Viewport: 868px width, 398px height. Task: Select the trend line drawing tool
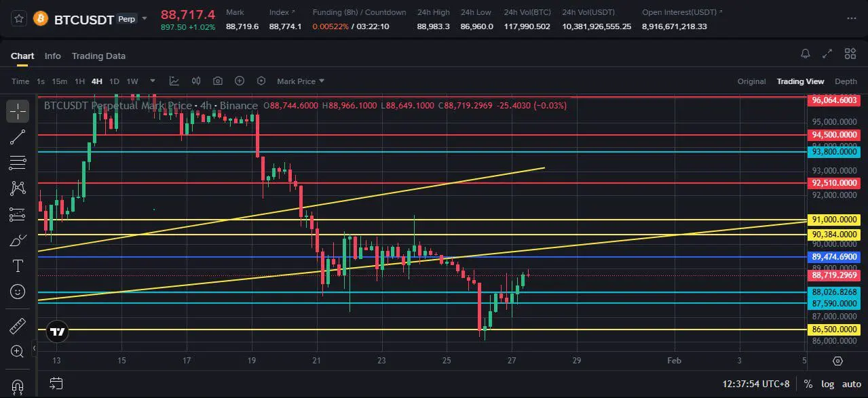coord(18,137)
